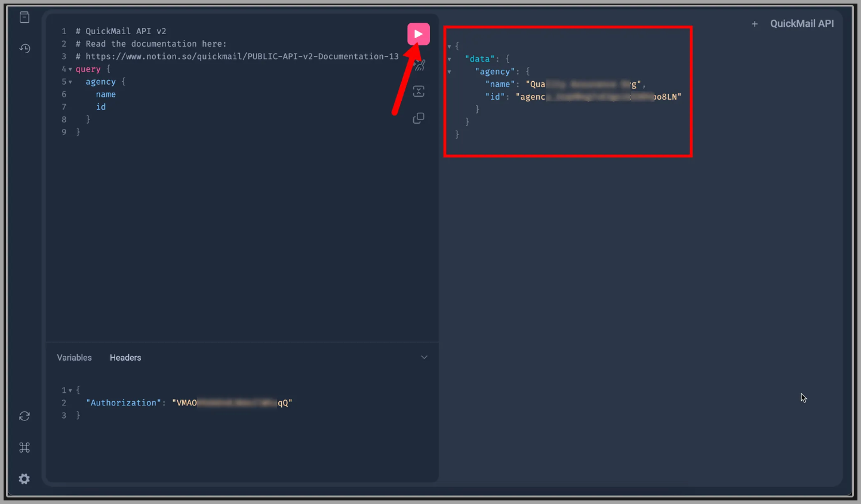
Task: Click the "agency" key in response
Action: tap(495, 72)
